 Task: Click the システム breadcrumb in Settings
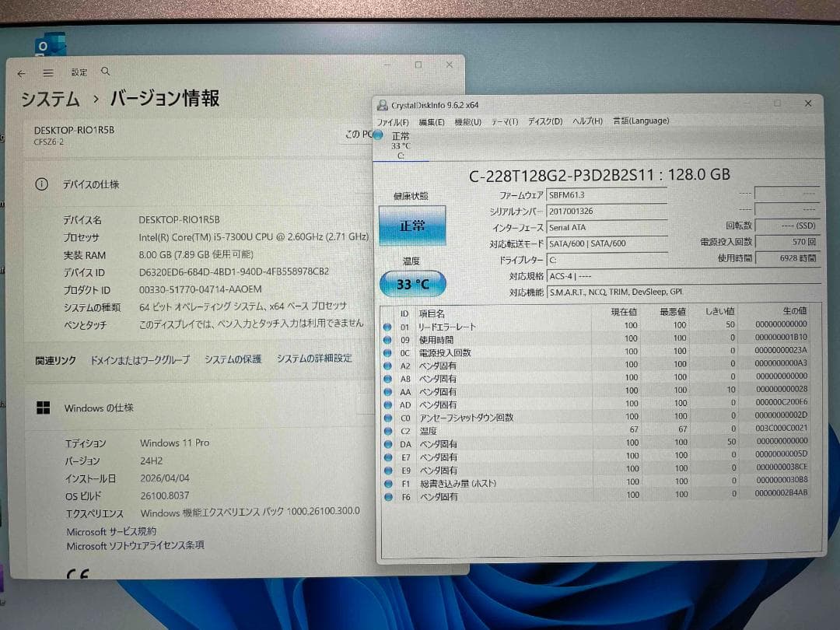click(x=51, y=99)
